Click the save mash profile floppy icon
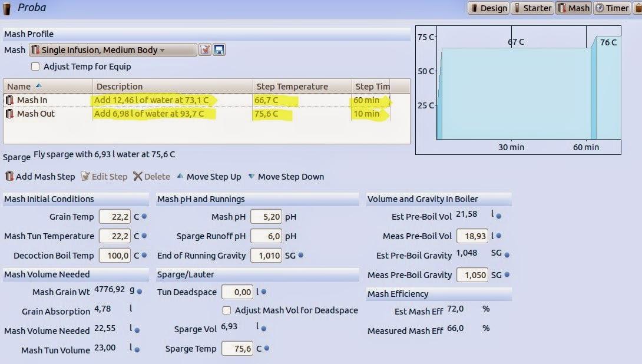Viewport: 642px width, 364px height. pos(219,50)
